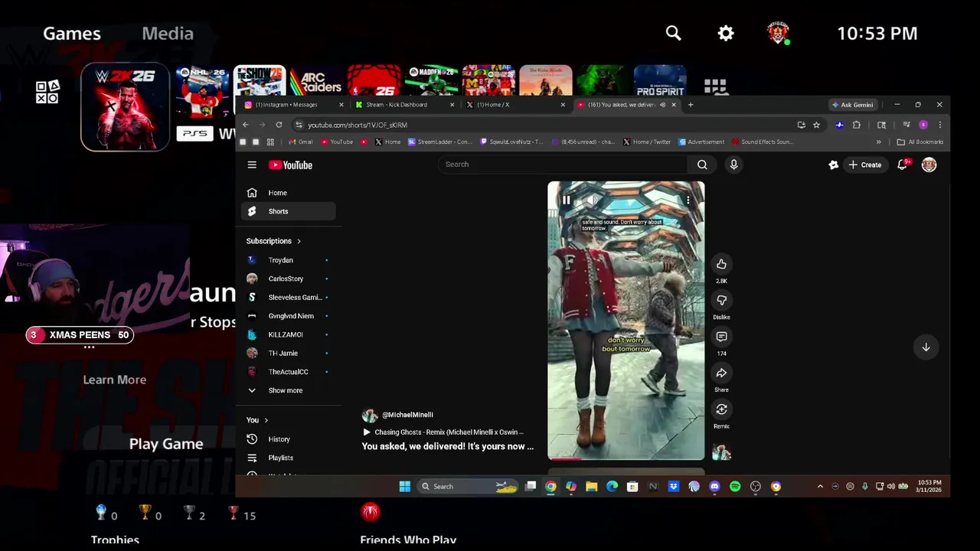Open YouTube guide hamburger menu
The image size is (980, 551).
pyautogui.click(x=252, y=165)
